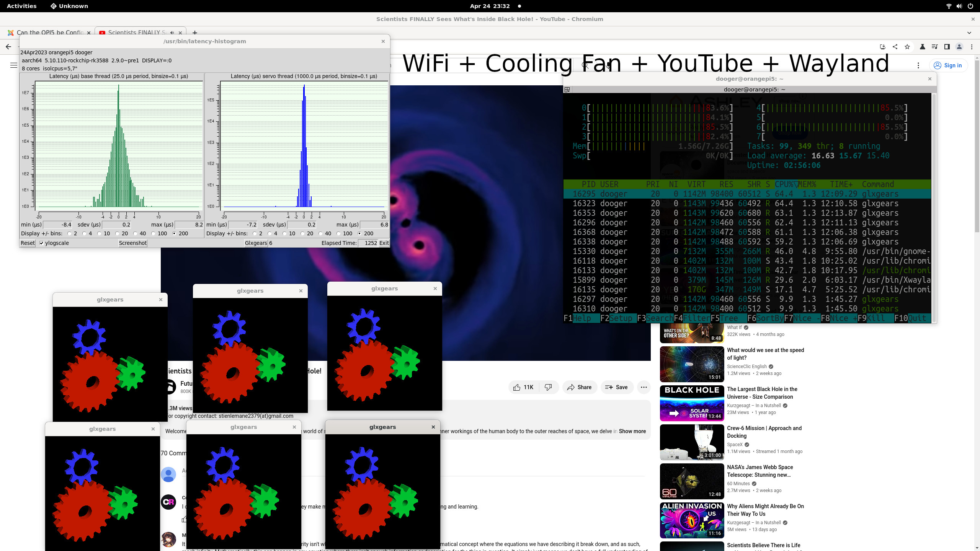The height and width of the screenshot is (551, 980).
Task: Select base thread bins radio 2
Action: (69, 233)
